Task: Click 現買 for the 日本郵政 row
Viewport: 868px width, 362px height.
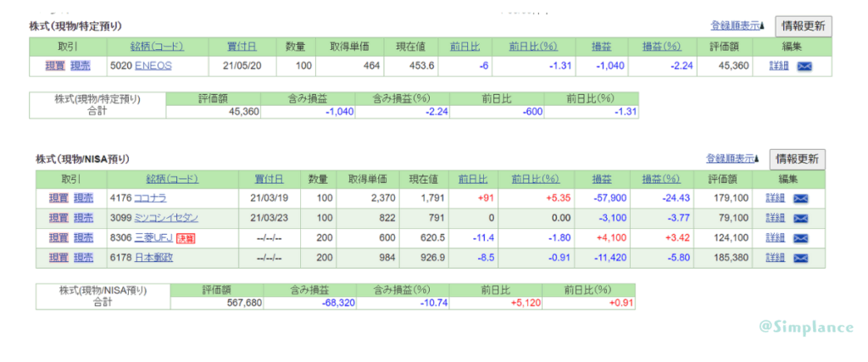Action: pos(58,257)
